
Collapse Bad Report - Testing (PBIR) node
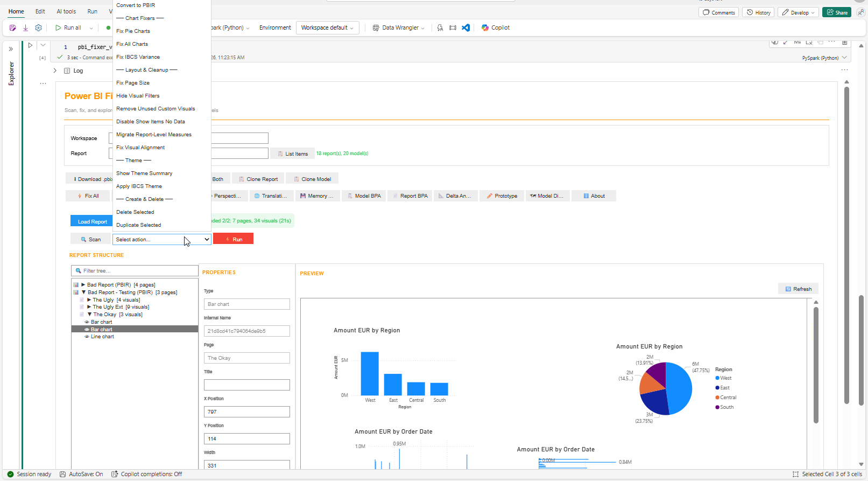[83, 292]
